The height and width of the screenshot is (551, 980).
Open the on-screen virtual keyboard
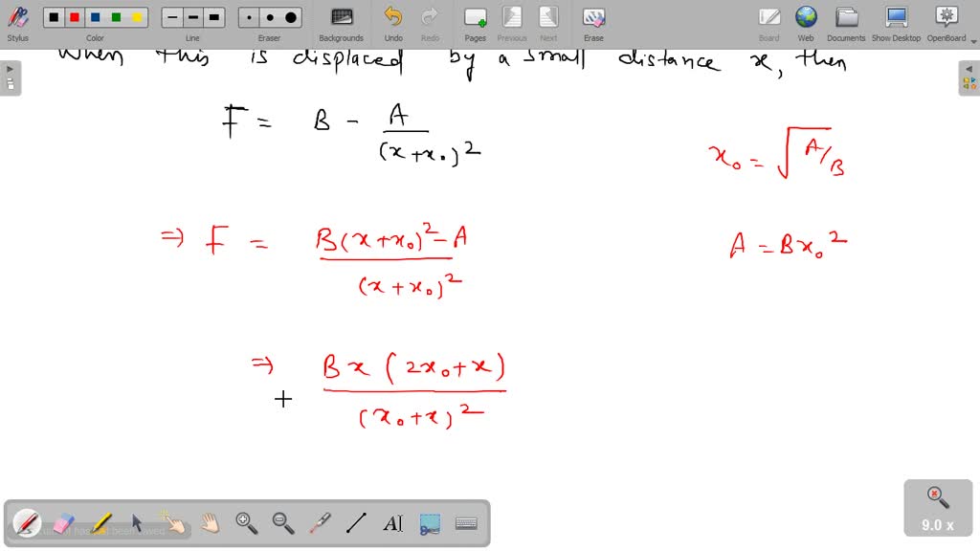[x=467, y=523]
